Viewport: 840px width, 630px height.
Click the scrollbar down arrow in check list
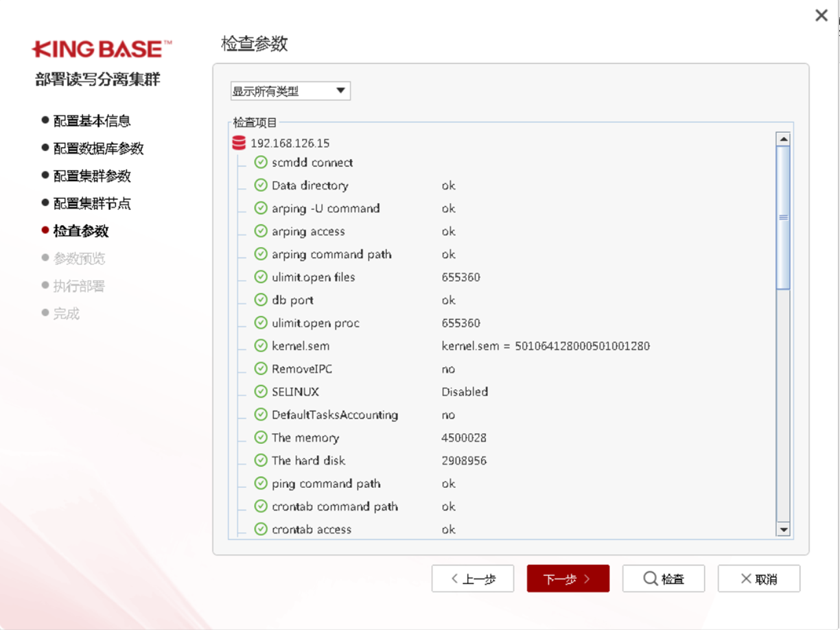783,529
